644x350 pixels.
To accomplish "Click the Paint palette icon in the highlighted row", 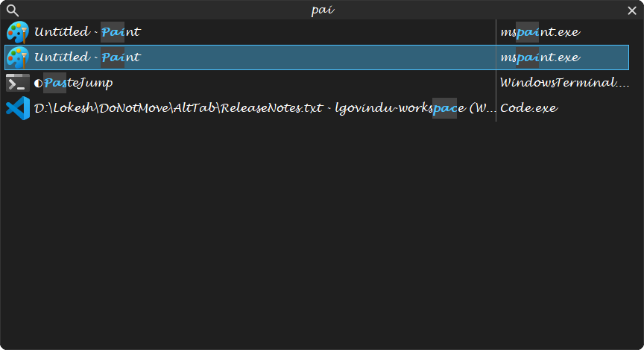I will (18, 57).
